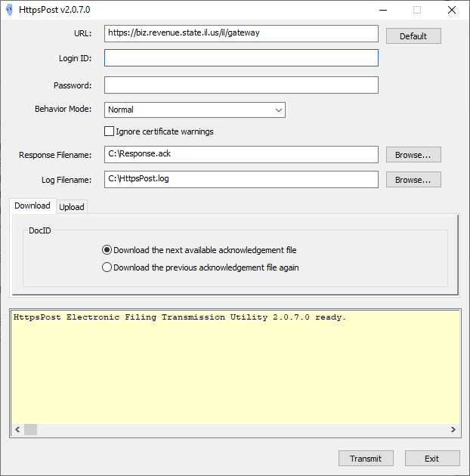Reset URL with the Default button
This screenshot has width=470, height=476.
click(x=413, y=36)
